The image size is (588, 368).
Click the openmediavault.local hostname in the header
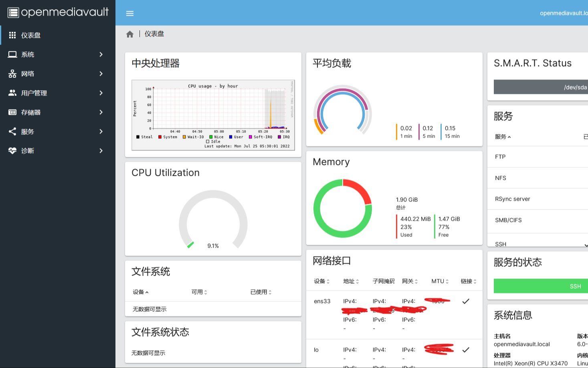[564, 13]
